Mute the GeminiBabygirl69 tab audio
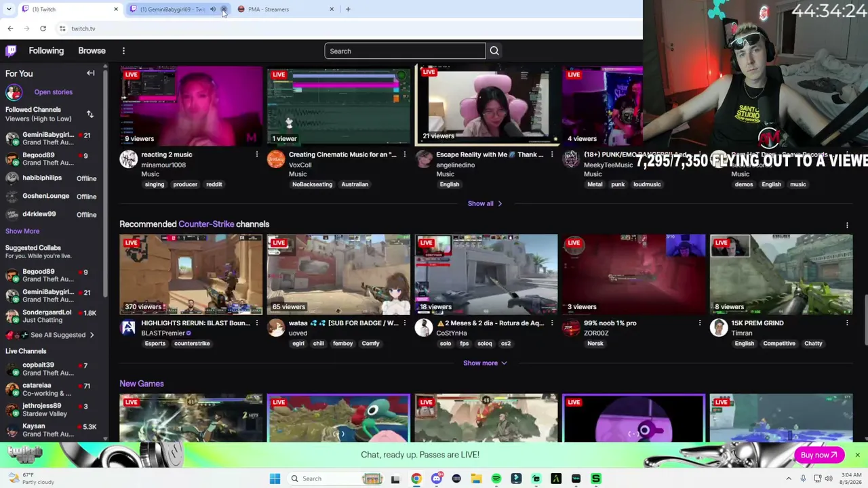Screen dimensions: 868x488 [213, 9]
